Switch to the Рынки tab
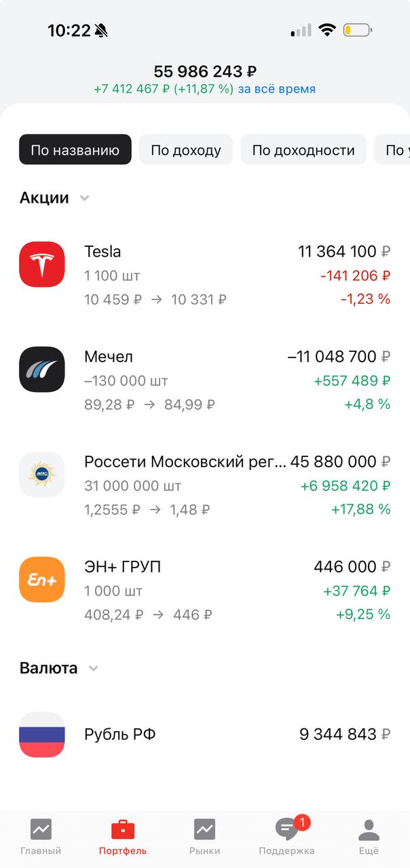The width and height of the screenshot is (410, 868). pos(204,829)
